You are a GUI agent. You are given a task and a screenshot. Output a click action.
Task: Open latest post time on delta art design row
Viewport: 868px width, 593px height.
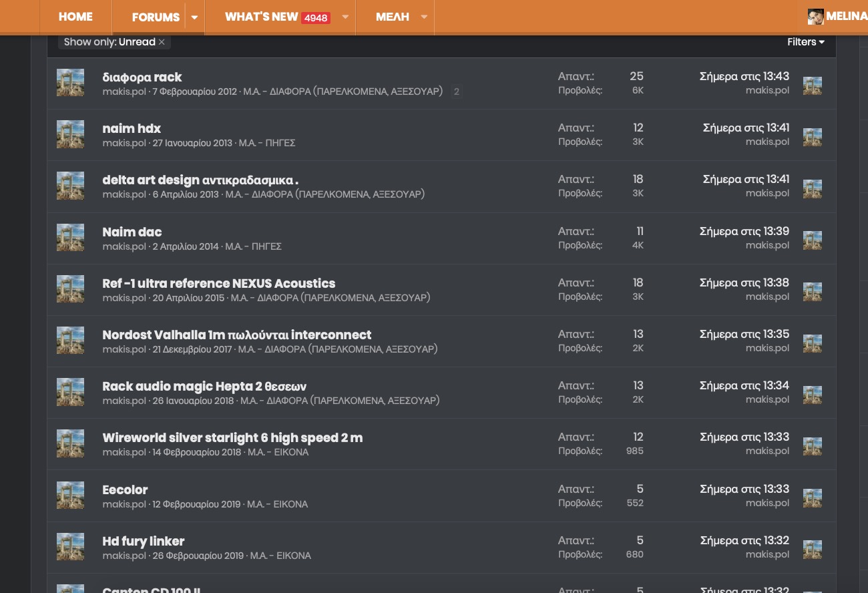pos(746,180)
